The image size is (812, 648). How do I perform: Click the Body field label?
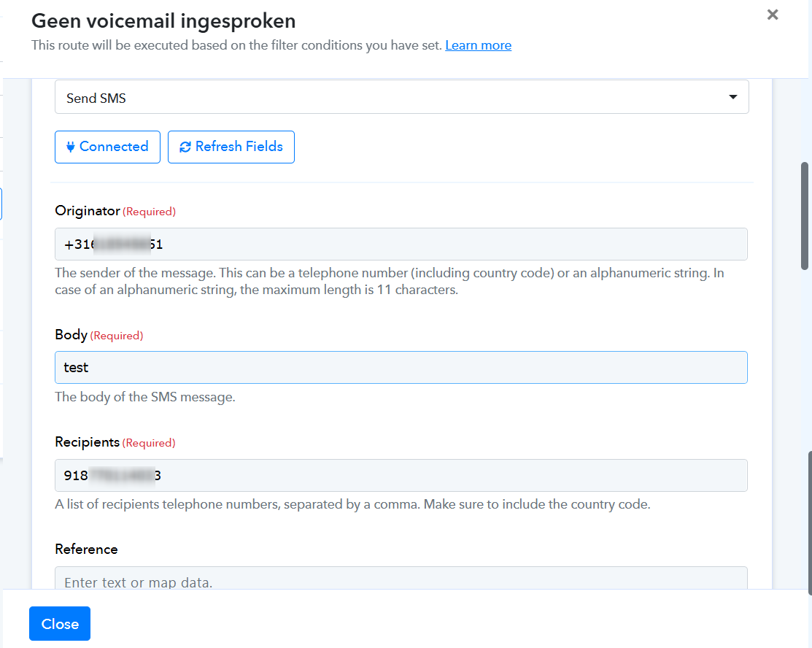pyautogui.click(x=71, y=335)
